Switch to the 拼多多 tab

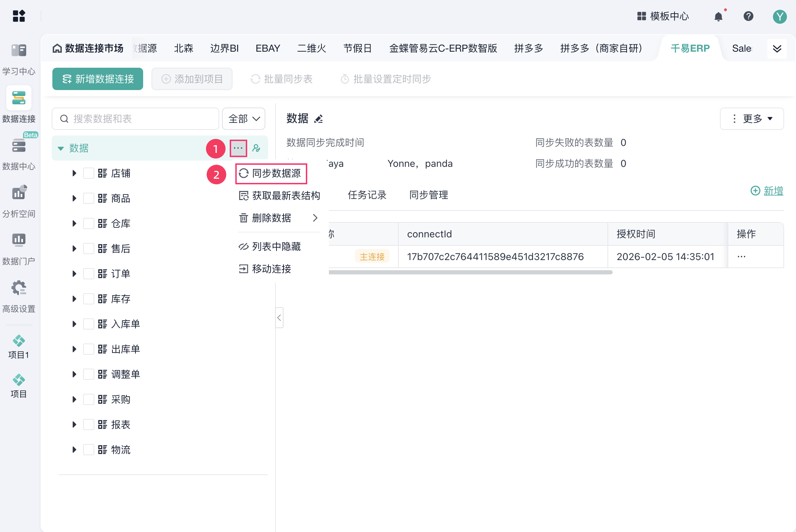coord(529,48)
